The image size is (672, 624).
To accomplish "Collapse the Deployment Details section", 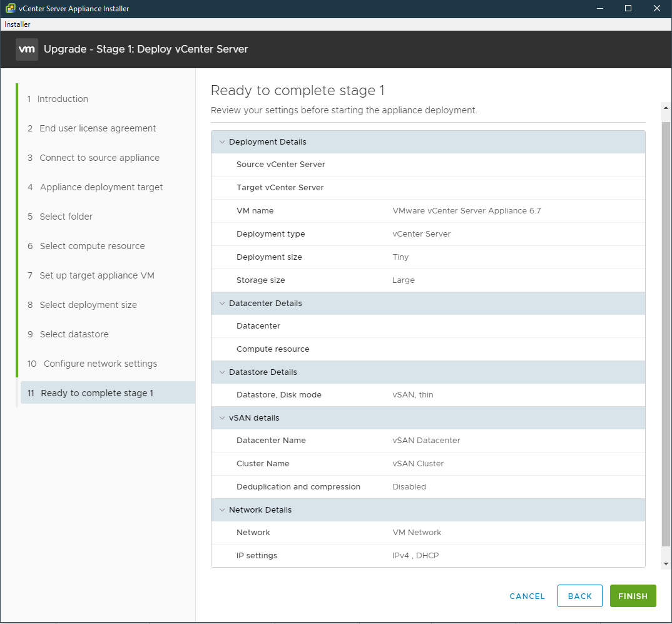I will (223, 141).
